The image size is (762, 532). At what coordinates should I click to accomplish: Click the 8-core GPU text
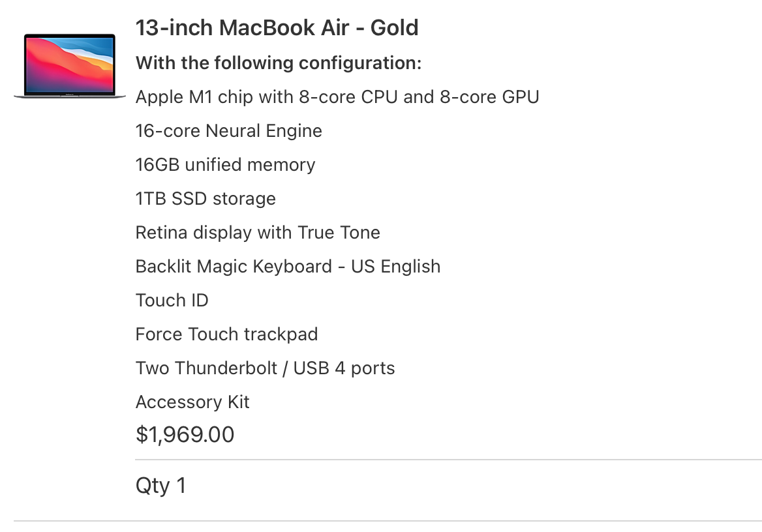[x=489, y=97]
